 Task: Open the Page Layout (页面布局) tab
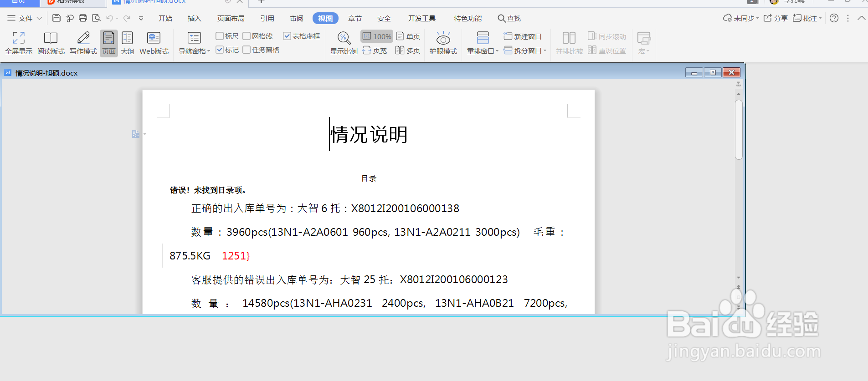[231, 18]
